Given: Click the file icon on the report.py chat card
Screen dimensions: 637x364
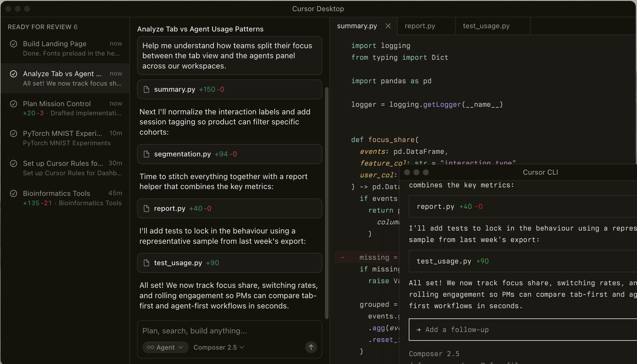Looking at the screenshot, I should click(x=146, y=208).
